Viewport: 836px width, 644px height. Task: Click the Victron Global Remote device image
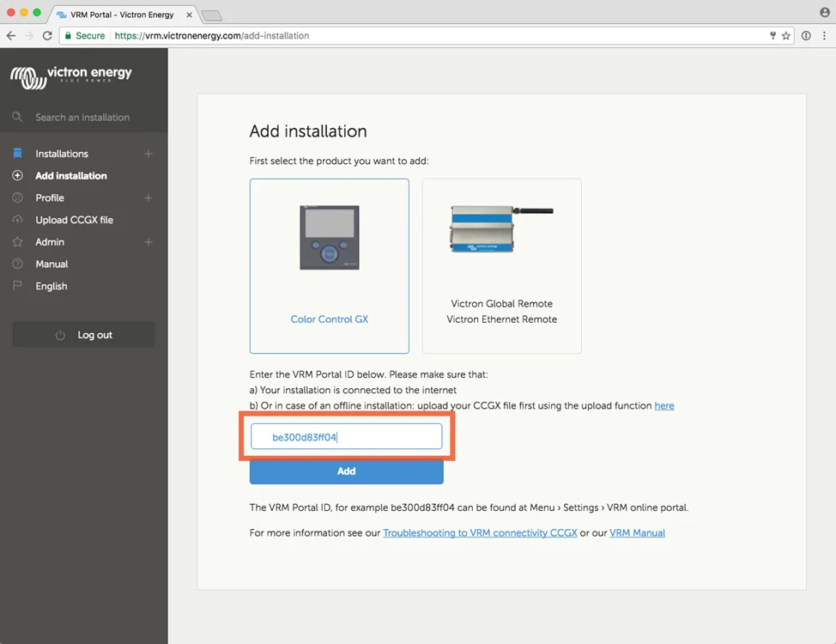point(501,229)
